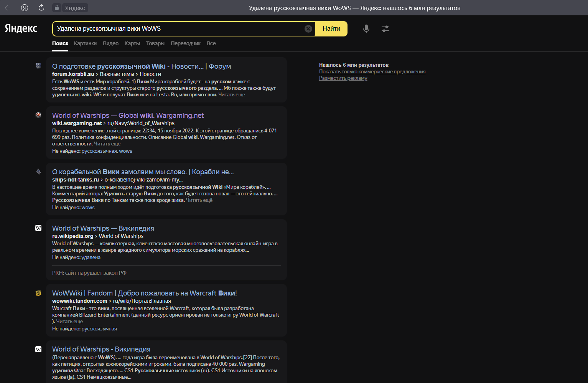Click the WoWWiki Fandom favicon
588x383 pixels.
pos(38,293)
